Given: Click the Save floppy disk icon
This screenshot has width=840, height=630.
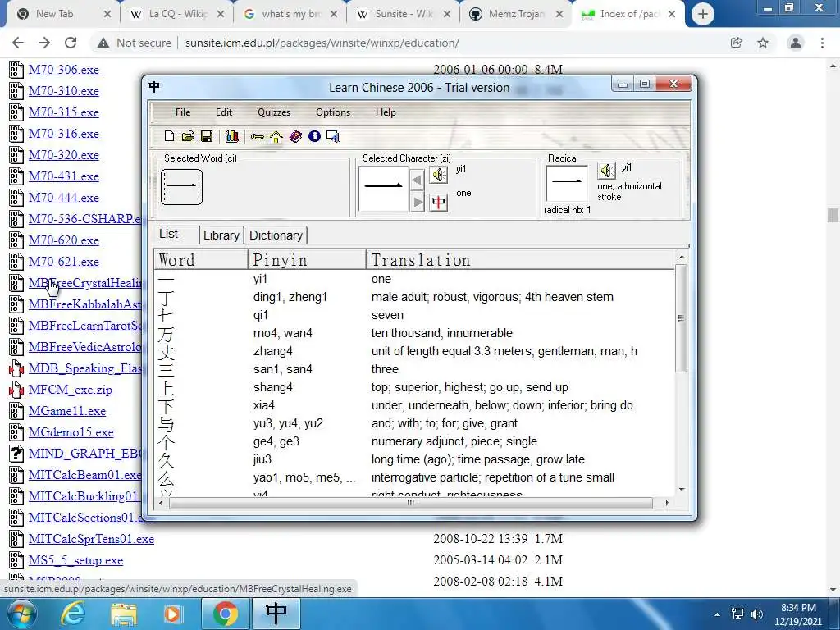Looking at the screenshot, I should pyautogui.click(x=206, y=136).
